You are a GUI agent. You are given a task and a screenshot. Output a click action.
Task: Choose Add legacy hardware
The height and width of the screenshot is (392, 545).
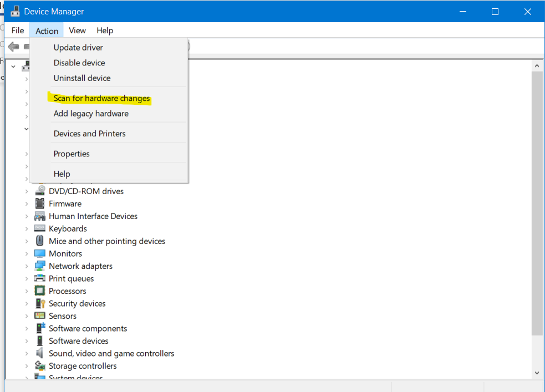pos(109,114)
